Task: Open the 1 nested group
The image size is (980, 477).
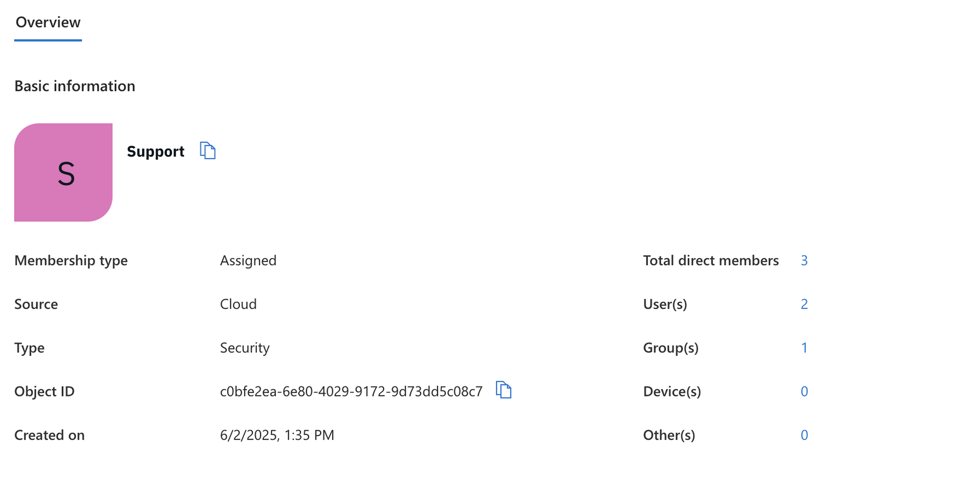Action: click(804, 347)
